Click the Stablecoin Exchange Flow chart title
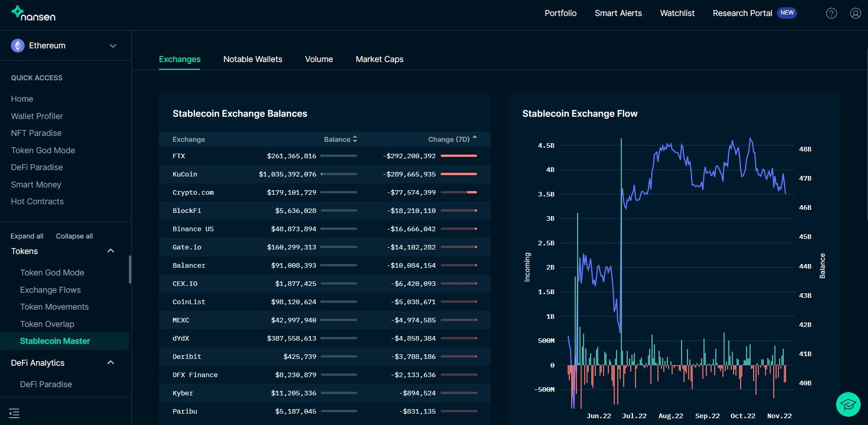Image resolution: width=868 pixels, height=425 pixels. coord(580,114)
